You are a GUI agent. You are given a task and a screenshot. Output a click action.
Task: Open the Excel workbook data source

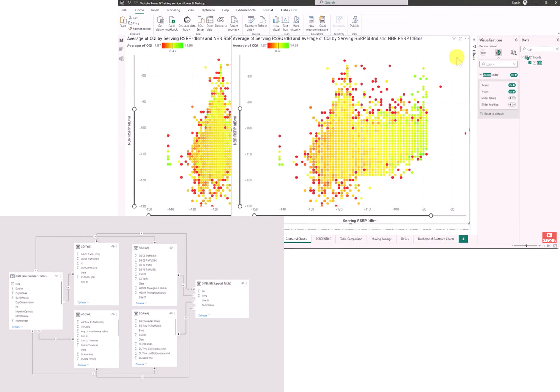[171, 23]
